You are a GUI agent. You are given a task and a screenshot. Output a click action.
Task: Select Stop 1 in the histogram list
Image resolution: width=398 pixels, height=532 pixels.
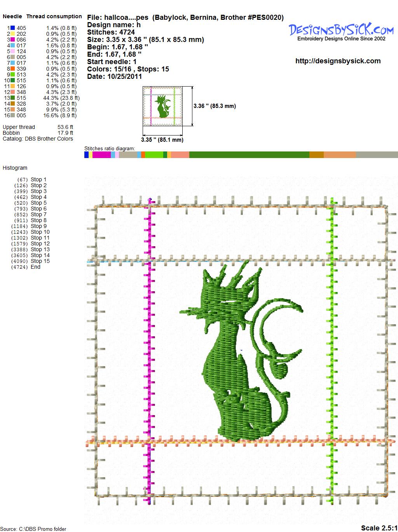(x=38, y=179)
